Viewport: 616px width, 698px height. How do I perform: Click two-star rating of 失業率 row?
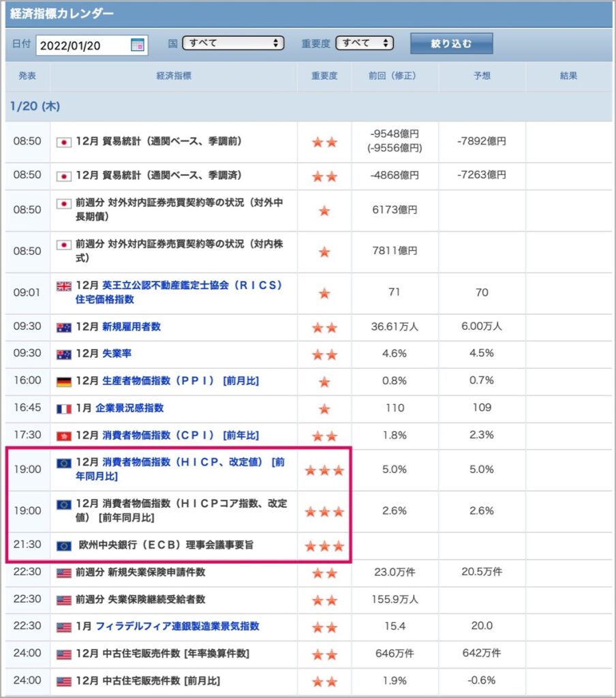point(324,354)
